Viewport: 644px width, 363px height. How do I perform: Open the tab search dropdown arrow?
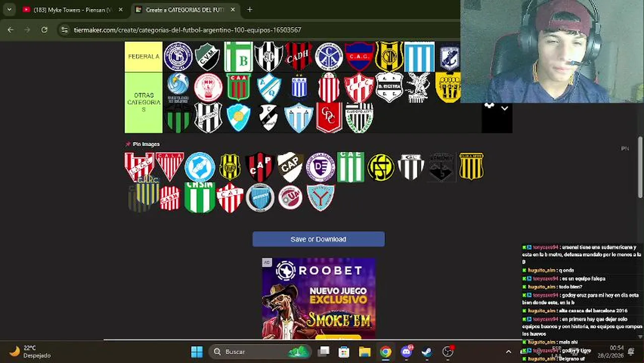[9, 10]
